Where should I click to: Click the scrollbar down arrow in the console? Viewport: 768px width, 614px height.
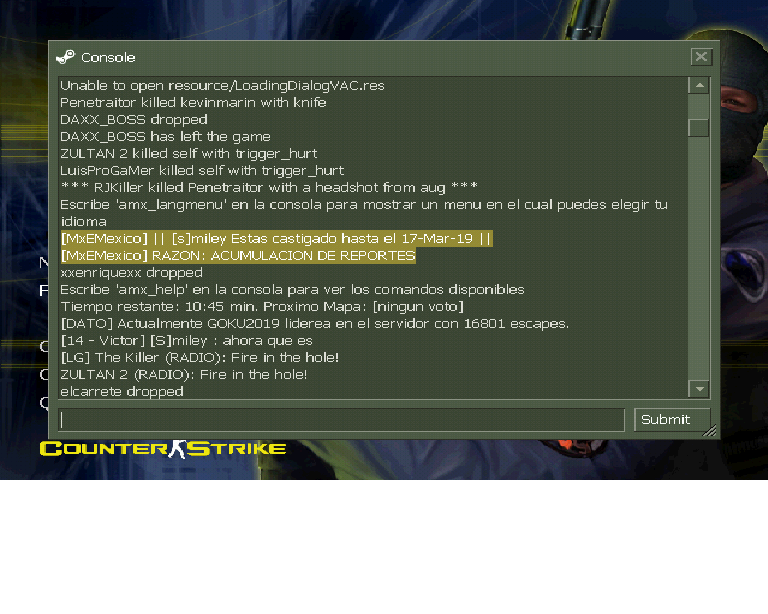(699, 389)
